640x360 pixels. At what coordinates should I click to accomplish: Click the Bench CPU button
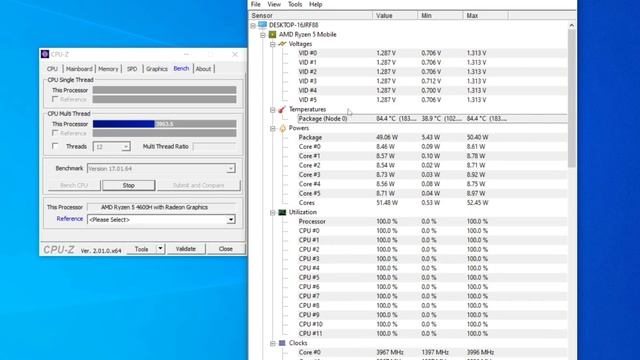pyautogui.click(x=74, y=185)
